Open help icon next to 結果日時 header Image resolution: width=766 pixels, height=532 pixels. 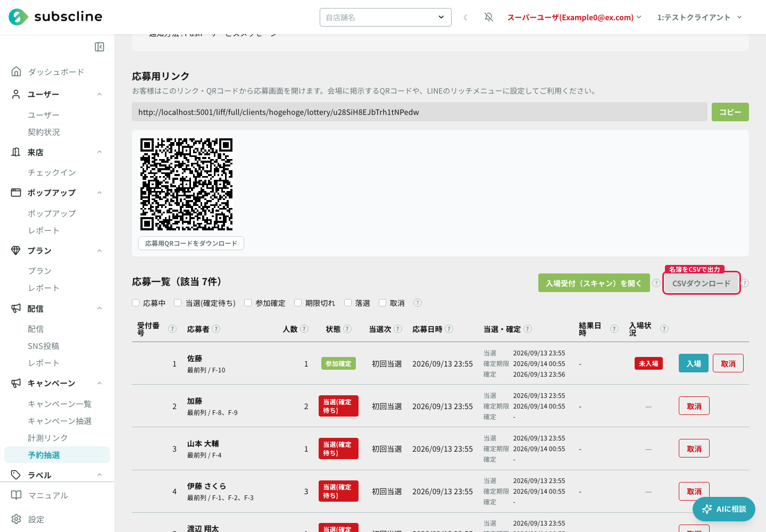pos(614,329)
